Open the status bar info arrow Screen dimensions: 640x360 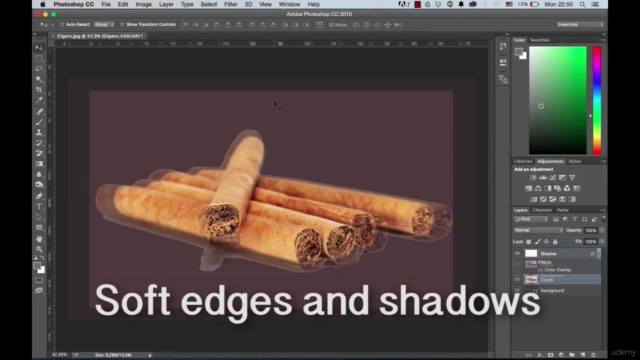[x=150, y=355]
